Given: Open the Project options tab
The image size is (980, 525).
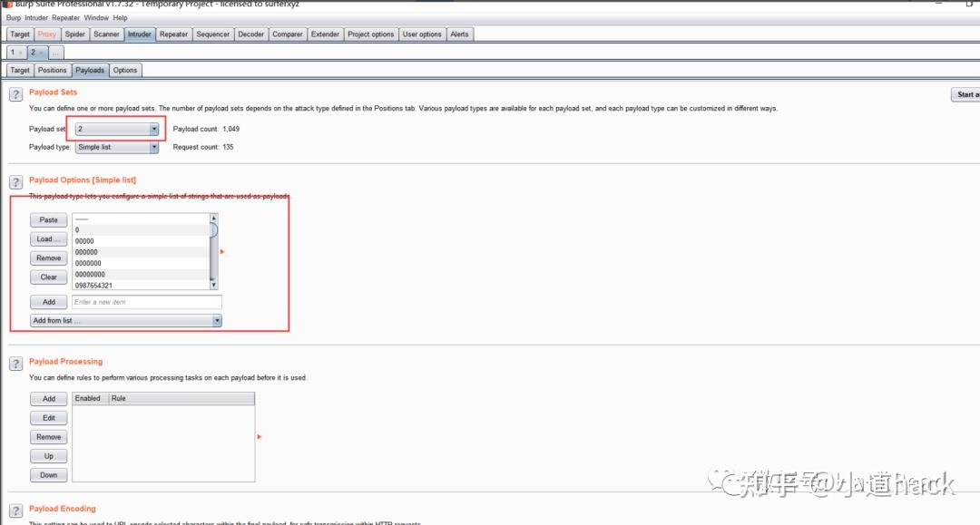Looking at the screenshot, I should pyautogui.click(x=370, y=34).
